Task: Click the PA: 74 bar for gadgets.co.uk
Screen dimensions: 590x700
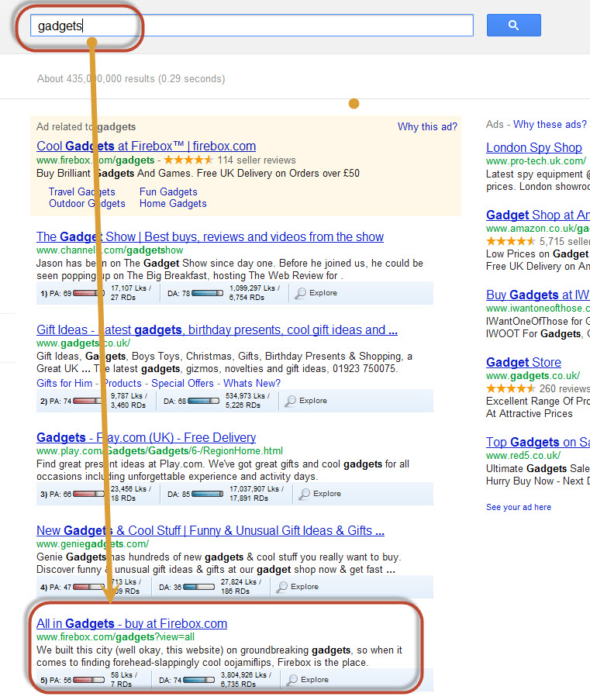Action: [x=88, y=401]
